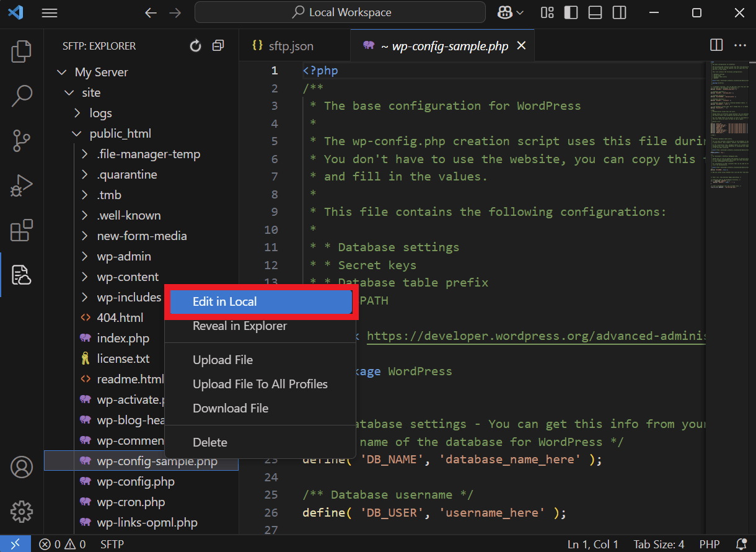The height and width of the screenshot is (552, 756).
Task: Open Run and Debug view
Action: 22,185
